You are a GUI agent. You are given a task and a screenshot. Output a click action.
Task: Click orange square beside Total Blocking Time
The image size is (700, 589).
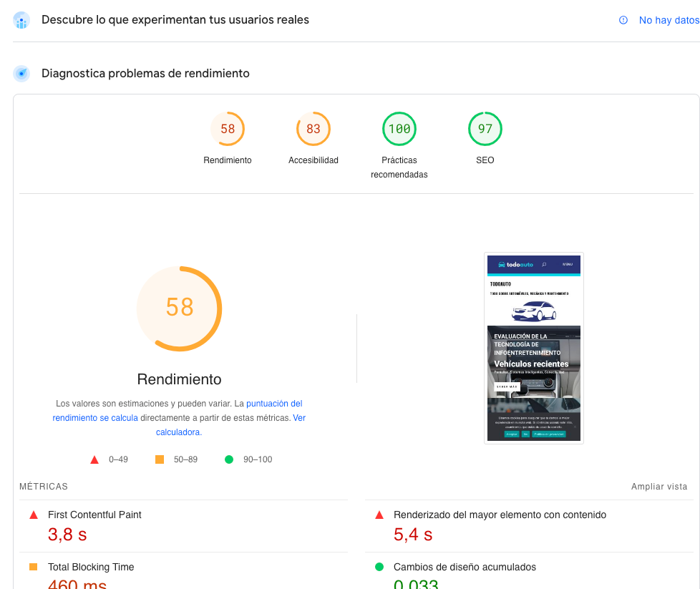point(33,567)
